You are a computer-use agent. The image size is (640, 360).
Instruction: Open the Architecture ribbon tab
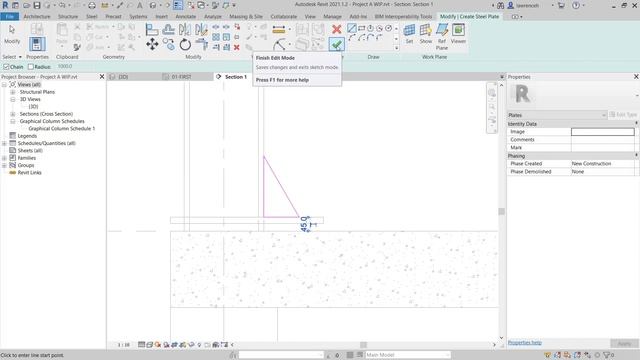(37, 16)
